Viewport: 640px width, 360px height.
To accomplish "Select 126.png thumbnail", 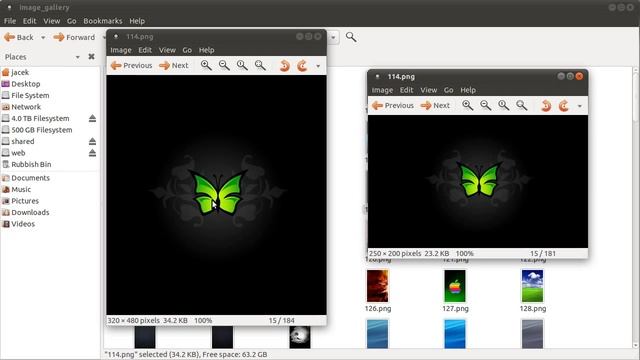I will pyautogui.click(x=378, y=286).
